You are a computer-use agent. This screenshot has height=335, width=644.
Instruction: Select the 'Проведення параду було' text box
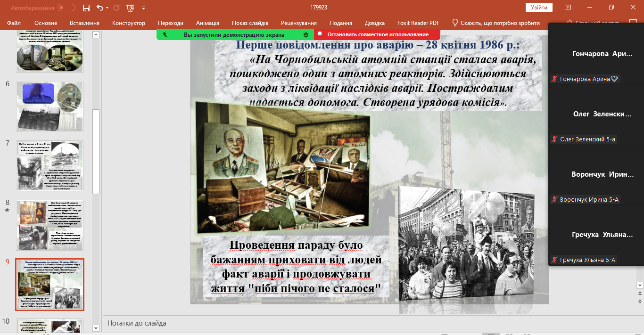pyautogui.click(x=296, y=266)
